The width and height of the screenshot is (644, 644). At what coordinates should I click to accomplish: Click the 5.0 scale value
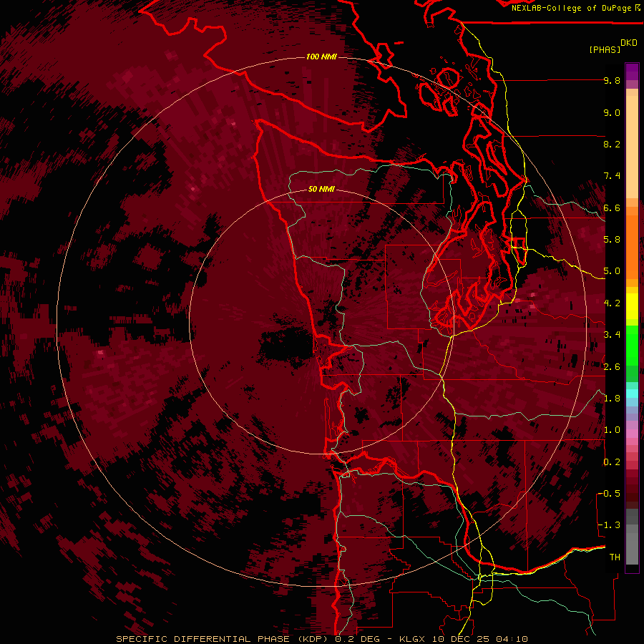click(x=612, y=271)
